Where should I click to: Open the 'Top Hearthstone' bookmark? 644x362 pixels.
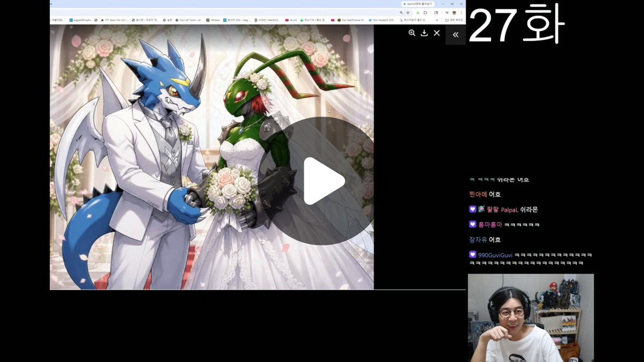coord(352,20)
